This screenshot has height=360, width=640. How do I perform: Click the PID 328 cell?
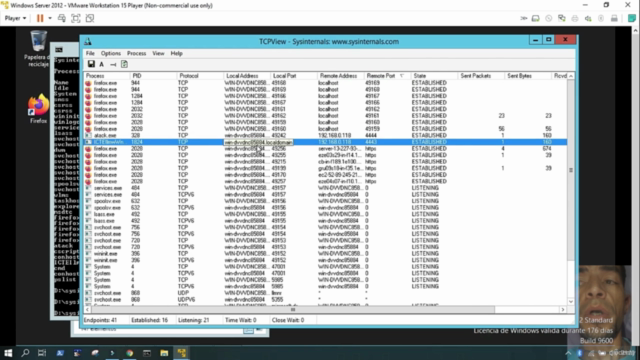tap(135, 136)
